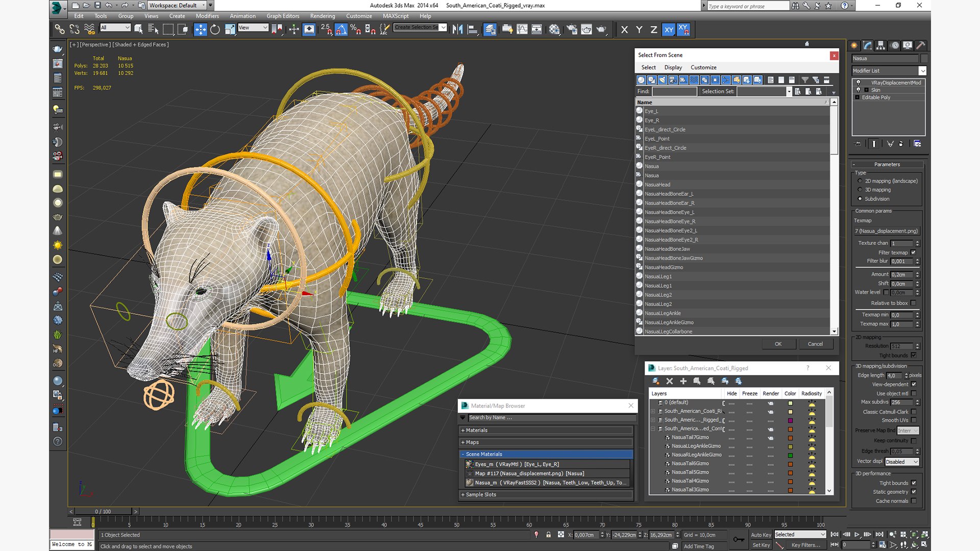Screen dimensions: 980x551
Task: Enable the Cache normals checkbox
Action: (x=914, y=501)
